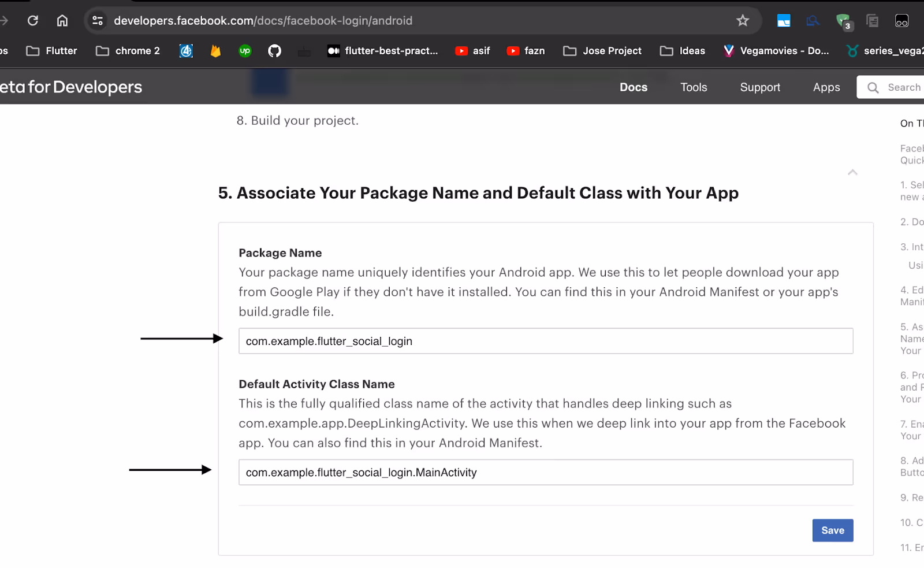Open the chrome 2 bookmarks folder
The width and height of the screenshot is (924, 568).
[128, 51]
